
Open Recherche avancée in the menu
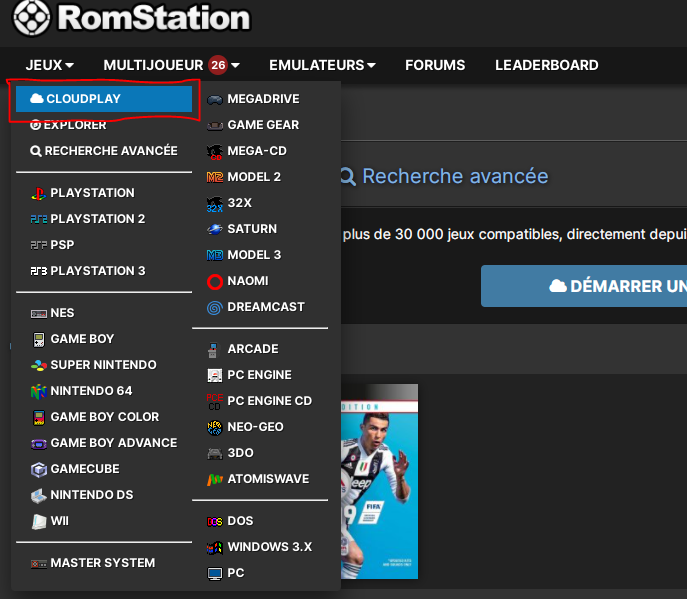tap(104, 151)
